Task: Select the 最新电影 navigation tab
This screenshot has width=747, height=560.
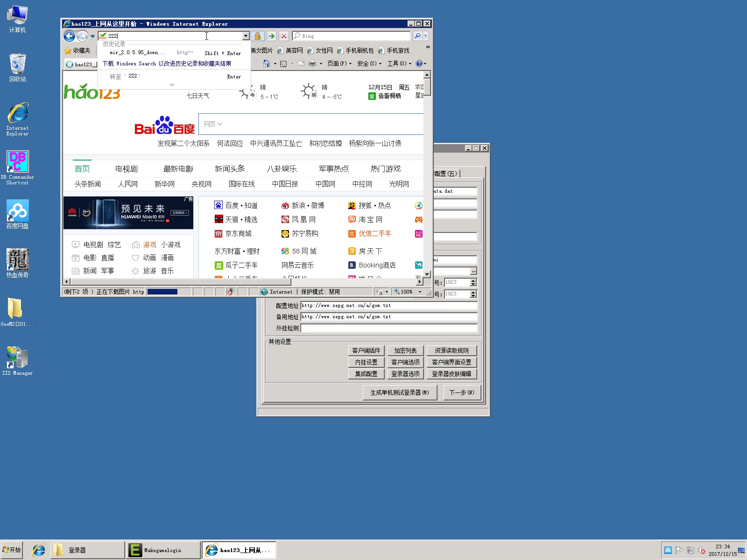Action: [178, 169]
